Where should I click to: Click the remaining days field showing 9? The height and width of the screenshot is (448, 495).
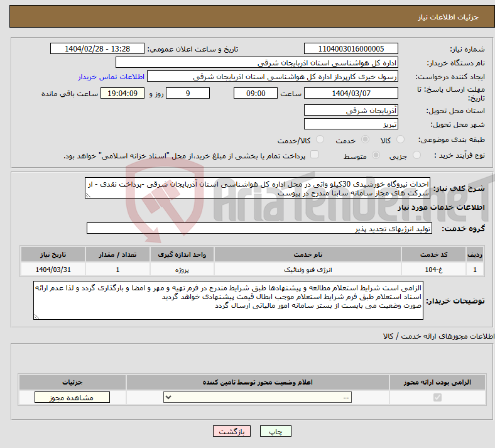(188, 93)
